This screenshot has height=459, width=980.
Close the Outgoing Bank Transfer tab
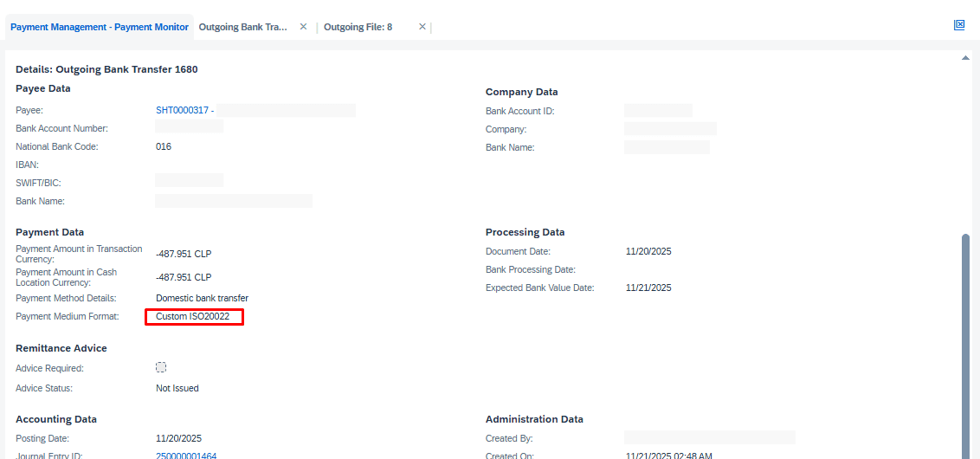(303, 27)
